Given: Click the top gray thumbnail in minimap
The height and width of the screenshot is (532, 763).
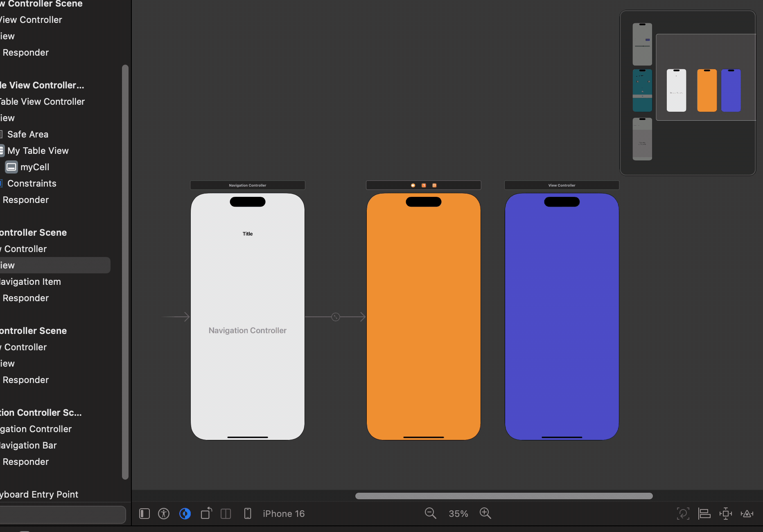Looking at the screenshot, I should pos(642,44).
